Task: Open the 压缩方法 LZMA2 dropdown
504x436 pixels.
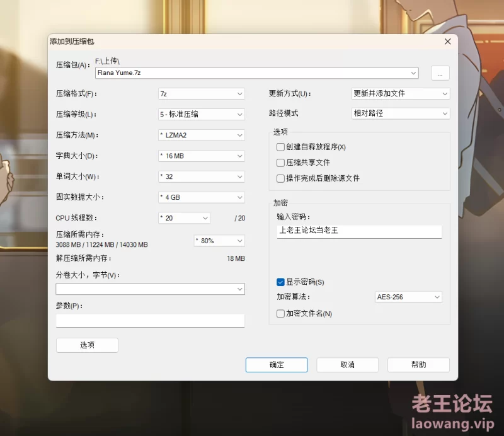Action: [x=202, y=135]
